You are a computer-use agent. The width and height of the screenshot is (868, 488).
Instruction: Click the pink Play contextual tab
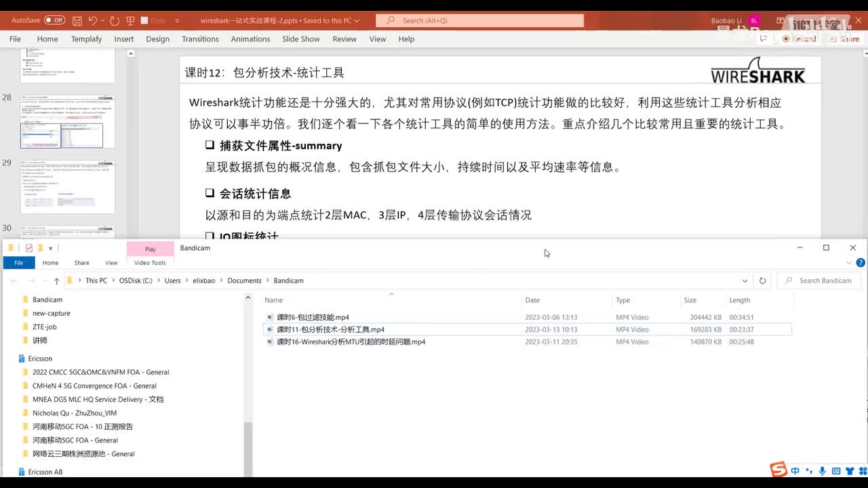(x=150, y=249)
